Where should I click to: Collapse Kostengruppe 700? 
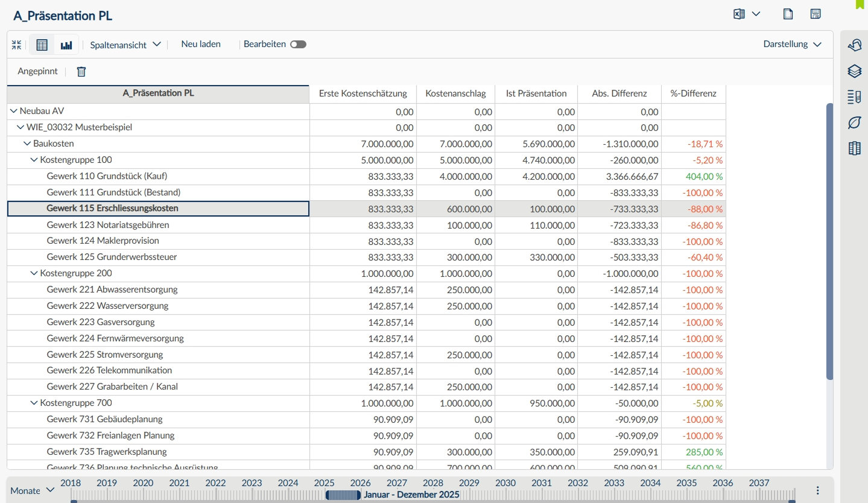pos(34,403)
